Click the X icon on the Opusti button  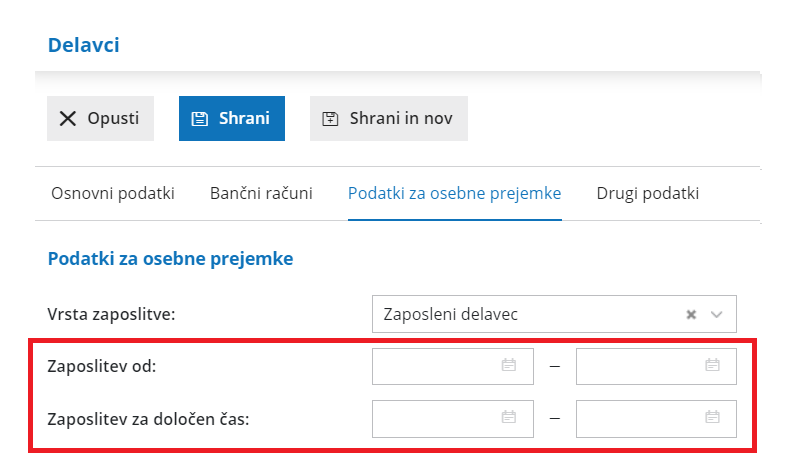coord(68,119)
